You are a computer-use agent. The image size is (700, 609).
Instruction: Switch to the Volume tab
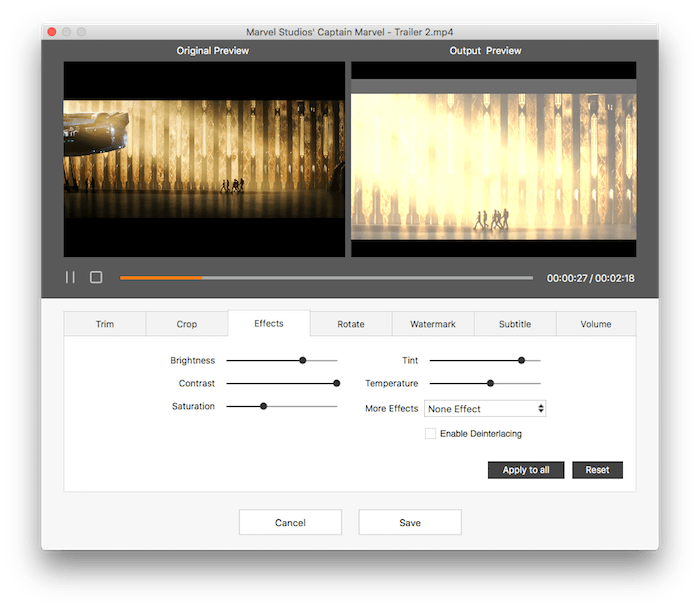pyautogui.click(x=596, y=324)
